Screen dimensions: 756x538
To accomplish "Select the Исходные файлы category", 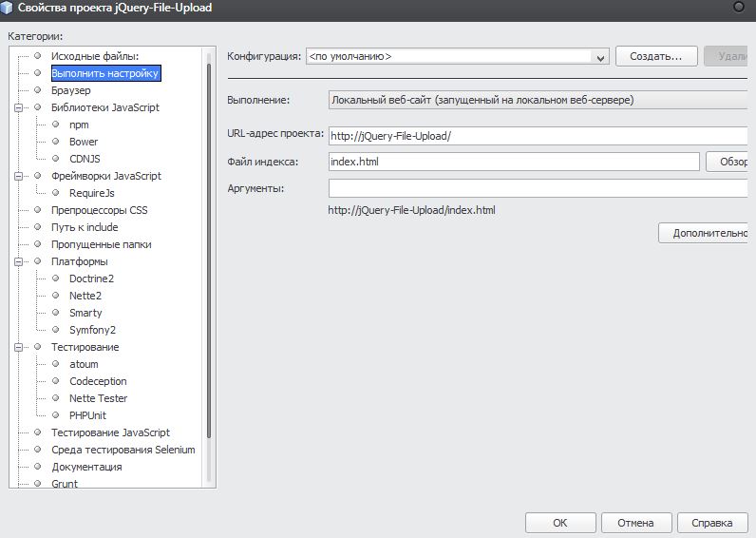I will coord(94,56).
